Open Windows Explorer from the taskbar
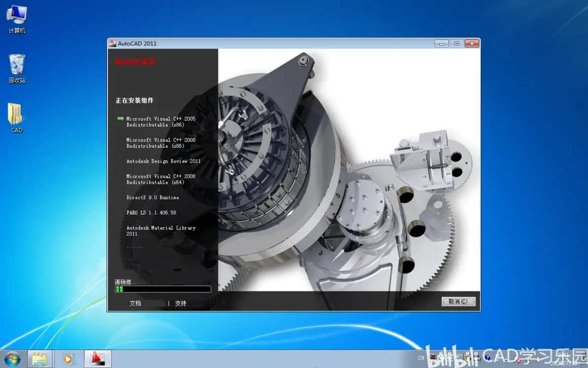Screen dimensions: 588x368 point(40,359)
